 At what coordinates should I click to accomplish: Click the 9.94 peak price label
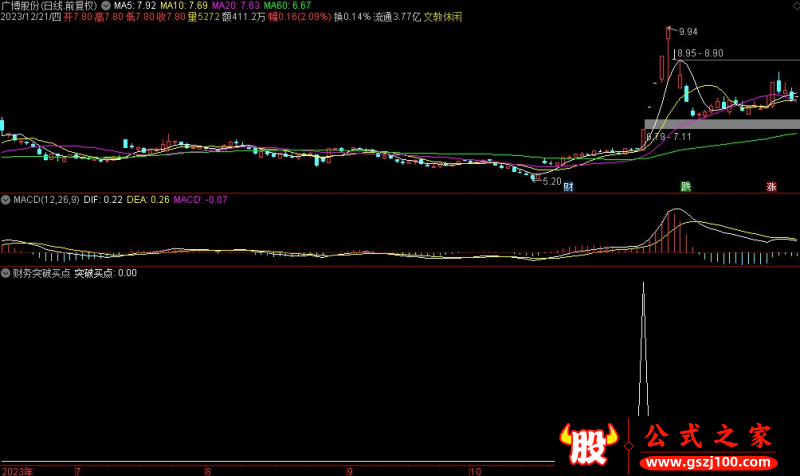pos(688,32)
